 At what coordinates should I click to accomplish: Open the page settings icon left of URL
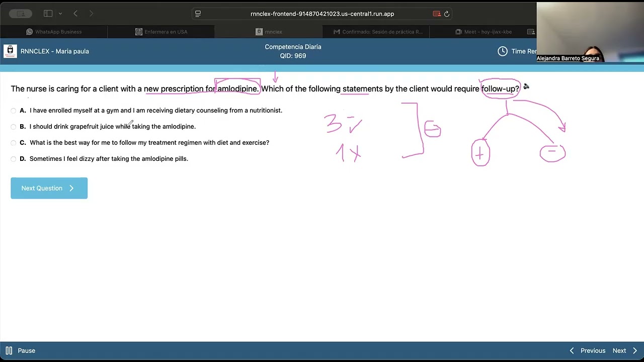(198, 14)
